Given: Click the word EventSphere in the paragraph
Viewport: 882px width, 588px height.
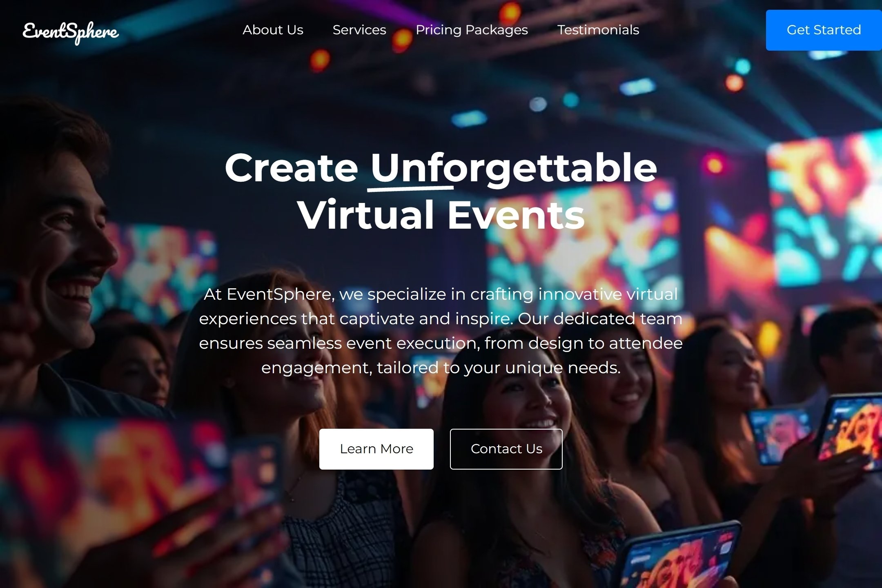Looking at the screenshot, I should [279, 294].
